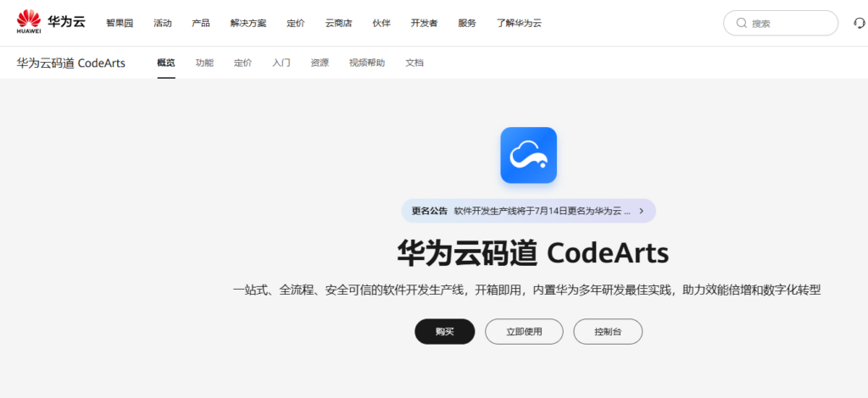The width and height of the screenshot is (868, 398).
Task: Focus the 搜索 search field
Action: click(x=781, y=23)
